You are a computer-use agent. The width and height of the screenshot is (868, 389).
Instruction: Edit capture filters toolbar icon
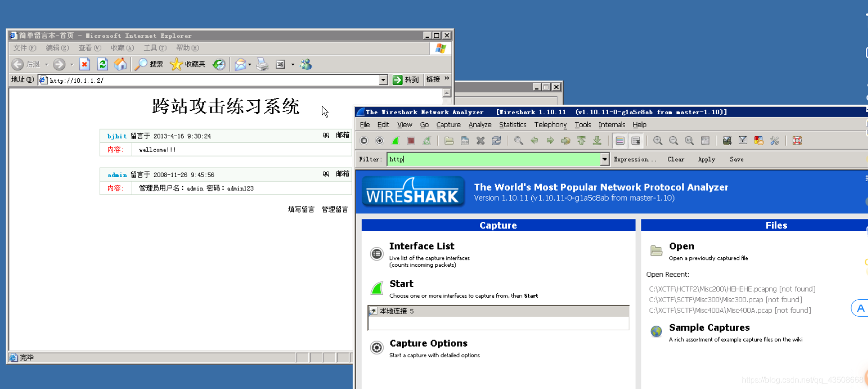point(727,141)
